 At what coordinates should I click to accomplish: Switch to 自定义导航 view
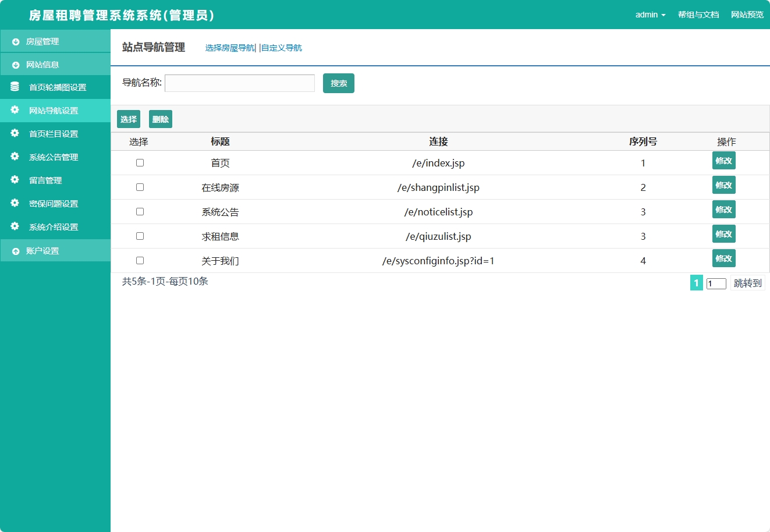(281, 48)
